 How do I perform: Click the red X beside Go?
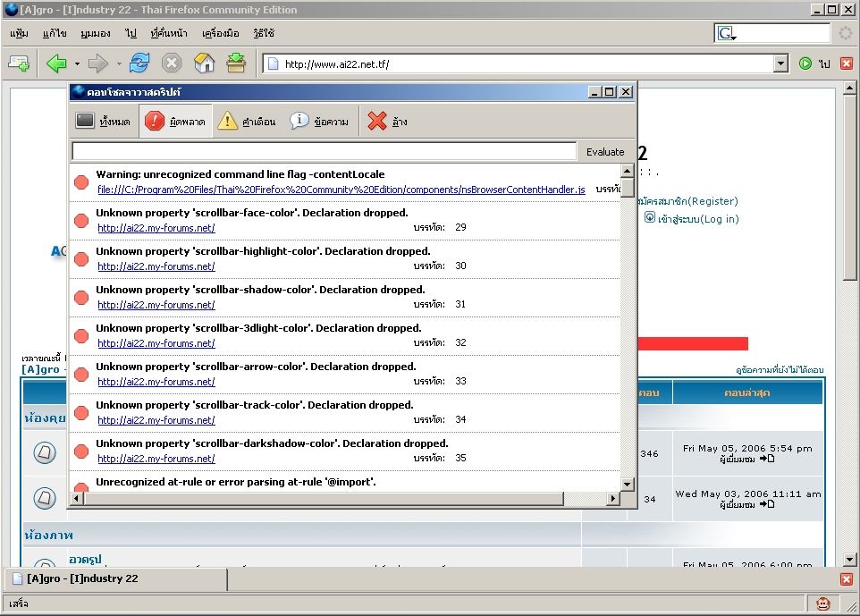[x=847, y=63]
